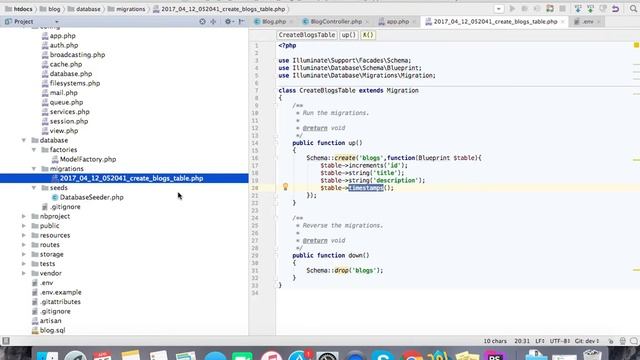The height and width of the screenshot is (360, 640).
Task: Click the lock read-only status icon
Action: tap(611, 341)
